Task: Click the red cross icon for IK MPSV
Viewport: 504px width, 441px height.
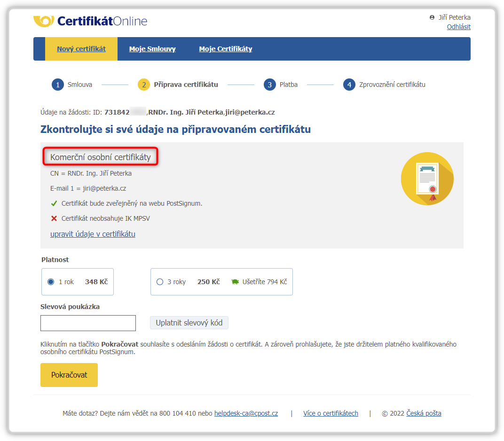Action: point(54,218)
